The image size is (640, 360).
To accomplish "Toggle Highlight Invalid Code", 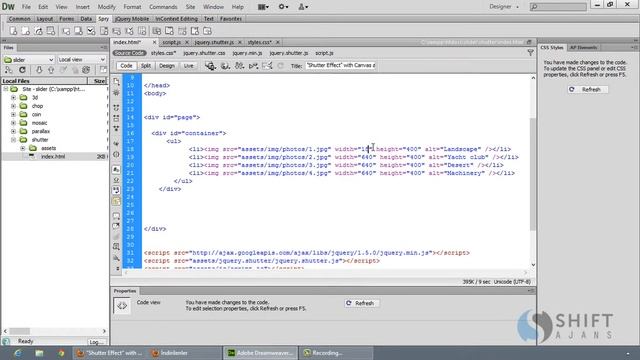I will (116, 180).
